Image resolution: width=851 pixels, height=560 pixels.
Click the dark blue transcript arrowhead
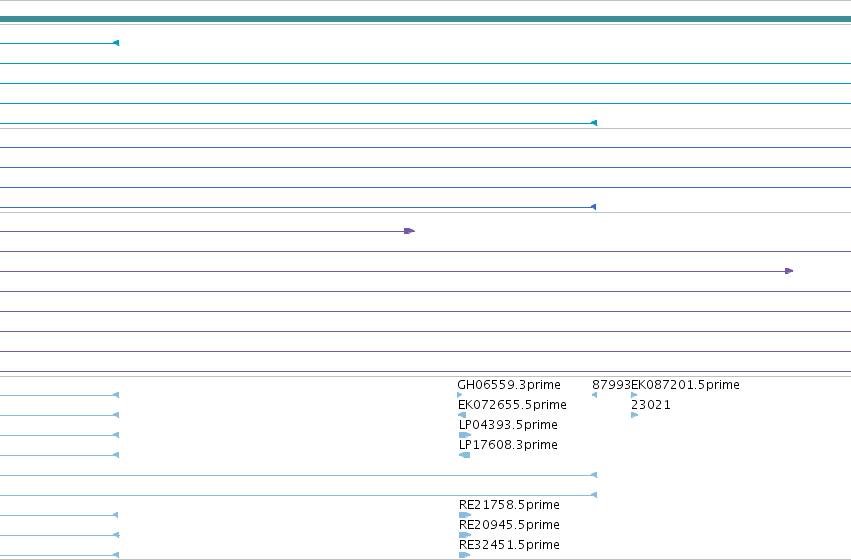point(594,207)
